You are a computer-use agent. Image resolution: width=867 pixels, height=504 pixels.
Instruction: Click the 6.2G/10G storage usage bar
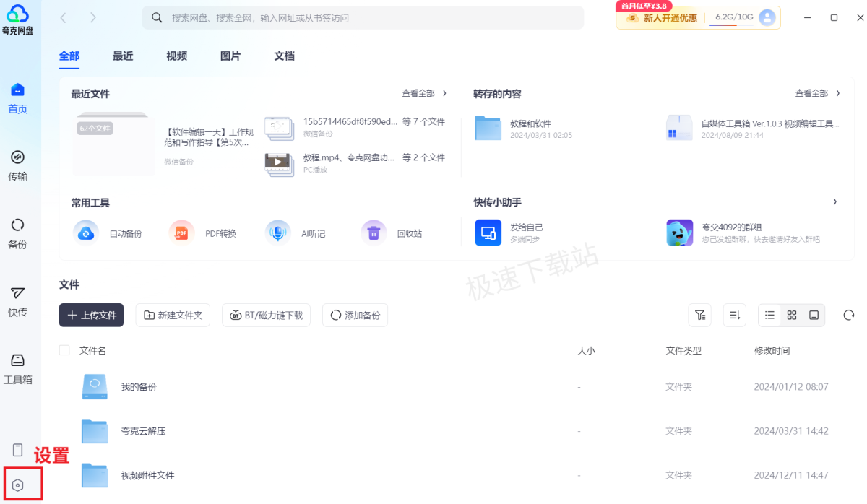point(733,18)
